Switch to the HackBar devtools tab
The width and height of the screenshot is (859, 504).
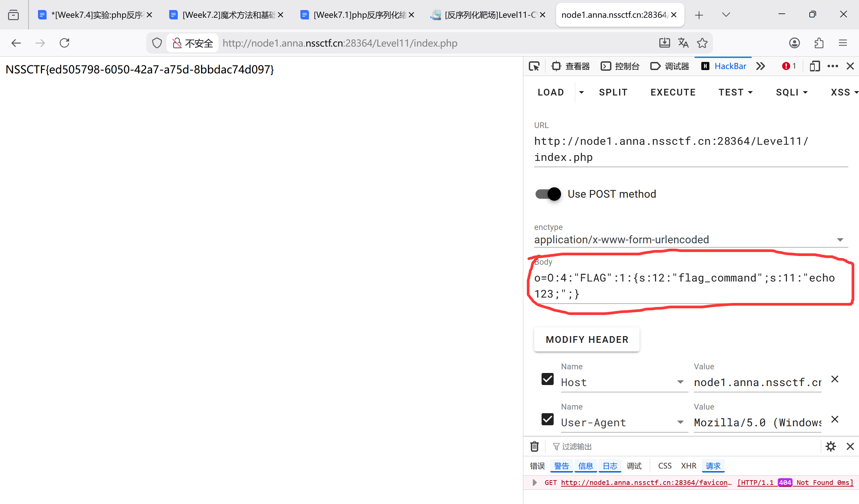724,66
